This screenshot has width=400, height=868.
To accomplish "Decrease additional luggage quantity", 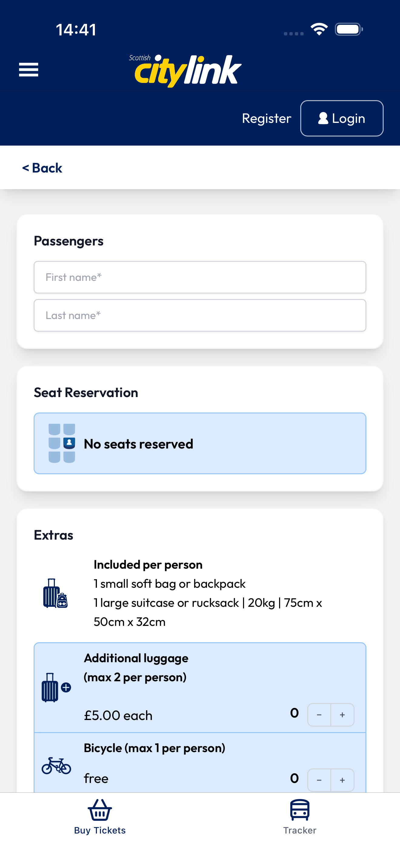I will [x=319, y=714].
